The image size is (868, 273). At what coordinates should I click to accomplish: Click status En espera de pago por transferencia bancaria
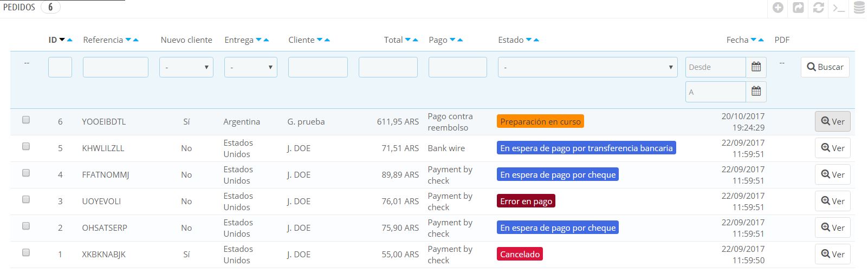586,148
